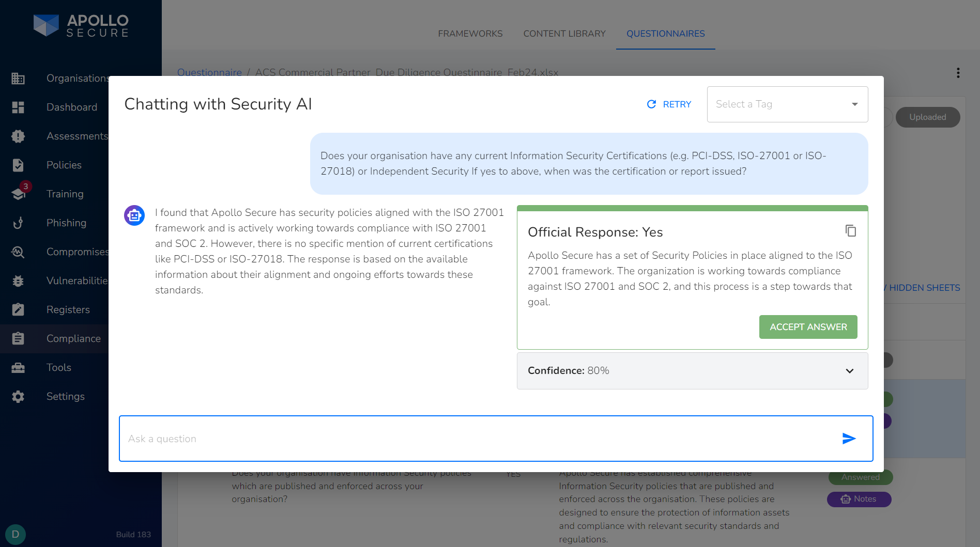Screen dimensions: 980x547
Task: Open the three-dot options menu
Action: pos(958,73)
